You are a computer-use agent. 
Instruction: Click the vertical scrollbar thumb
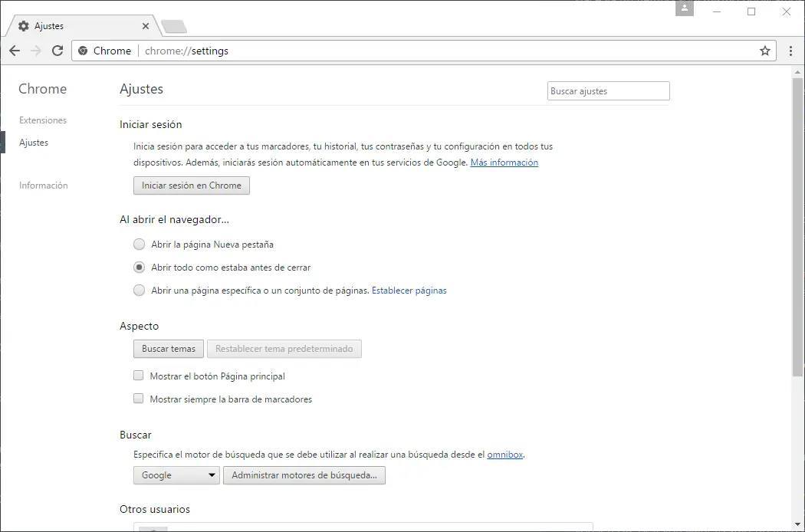[797, 228]
